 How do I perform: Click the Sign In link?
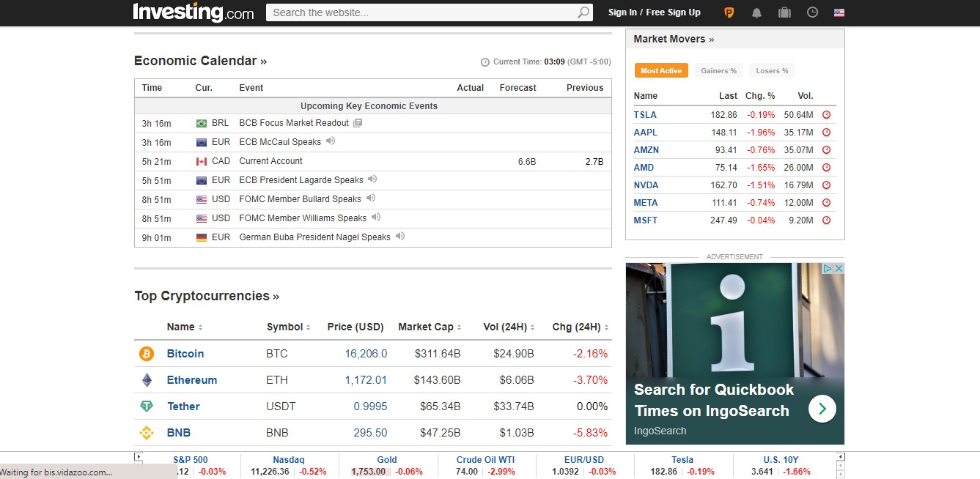coord(622,12)
